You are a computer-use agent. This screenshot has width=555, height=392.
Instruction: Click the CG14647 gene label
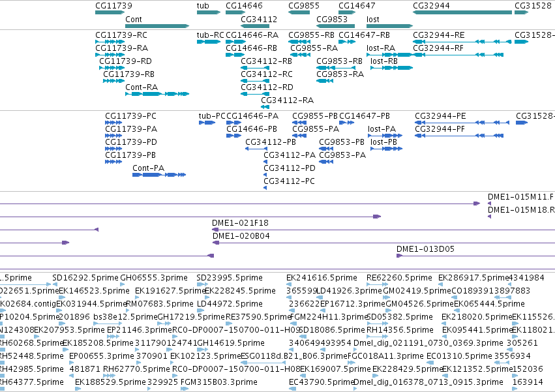357,6
